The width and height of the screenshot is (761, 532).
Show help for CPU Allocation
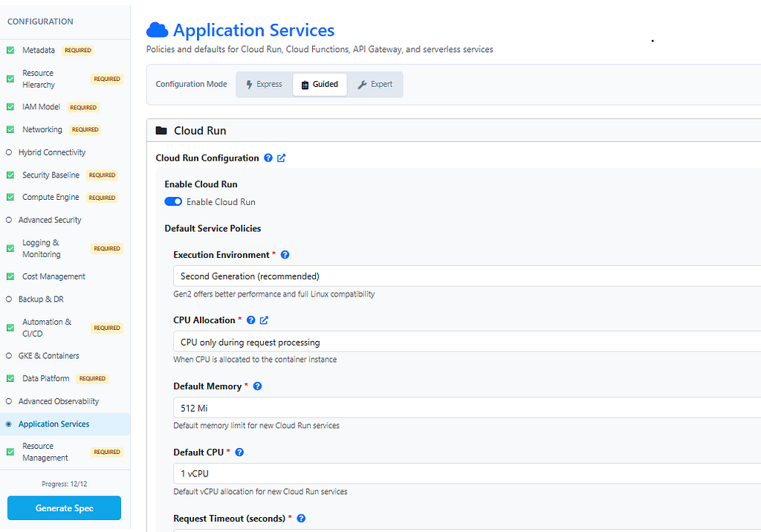(250, 320)
